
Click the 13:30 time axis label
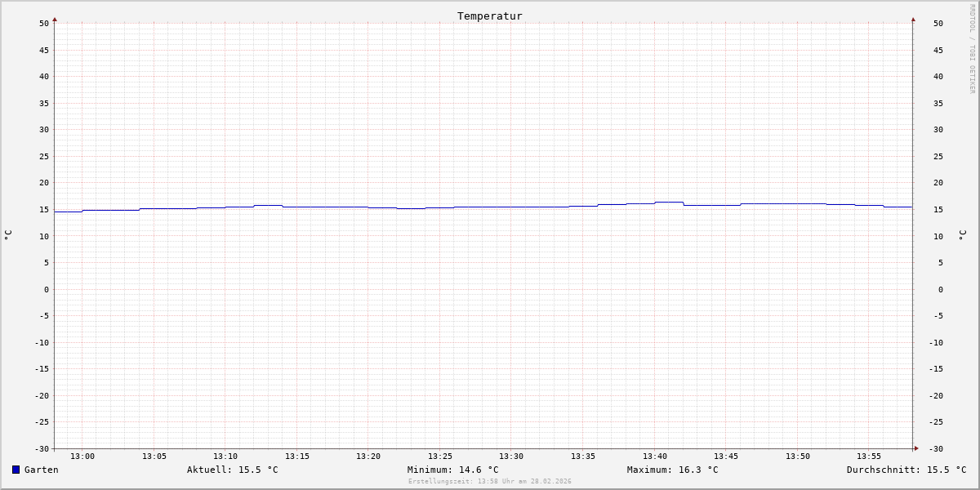(511, 457)
